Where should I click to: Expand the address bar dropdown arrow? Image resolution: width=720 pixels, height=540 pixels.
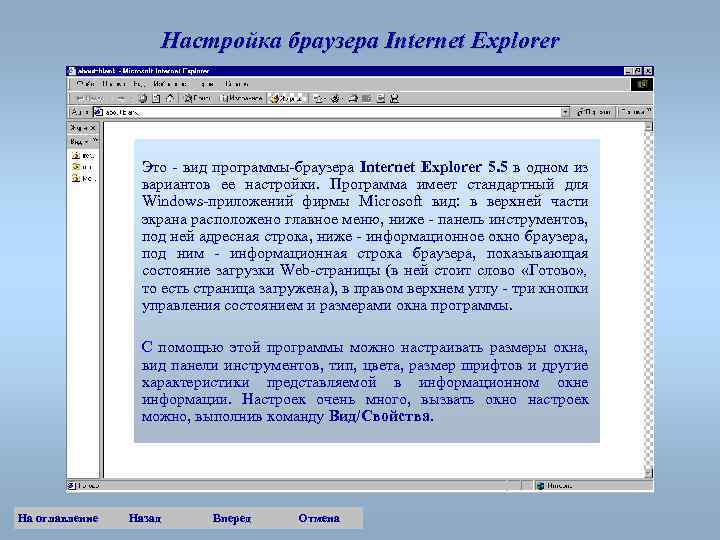point(565,112)
